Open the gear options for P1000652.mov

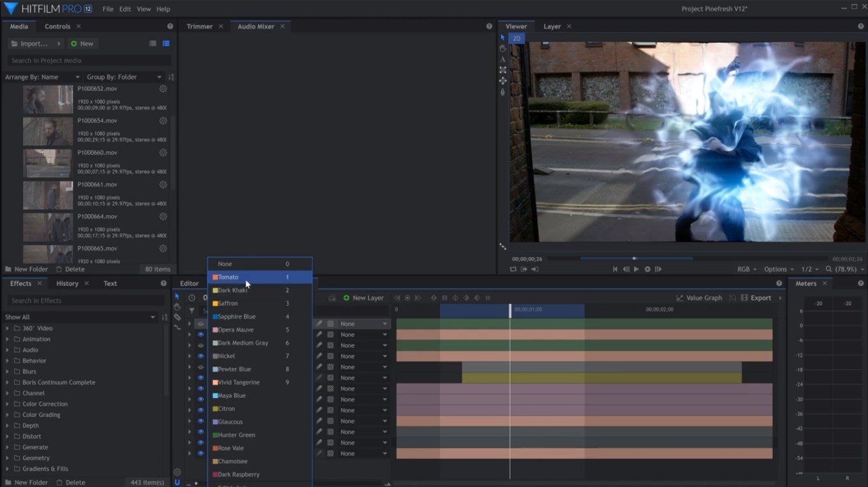click(x=163, y=89)
